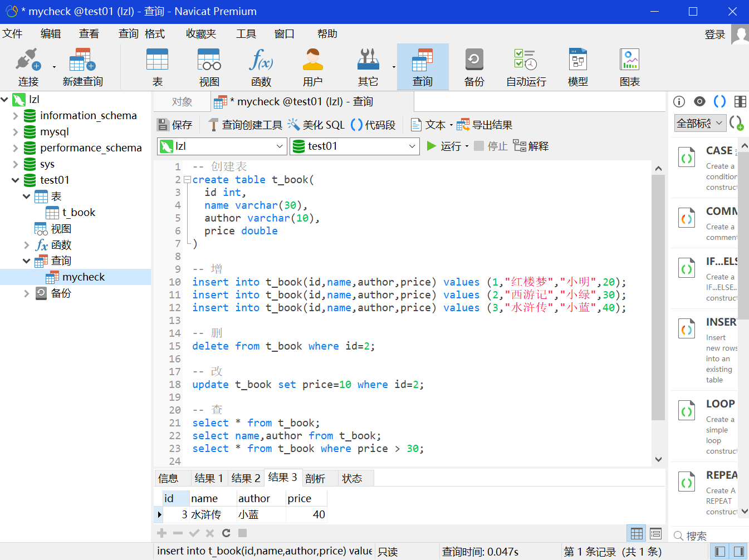Image resolution: width=749 pixels, height=560 pixels.
Task: Click the Backup (备份) toolbar icon
Action: pyautogui.click(x=474, y=67)
